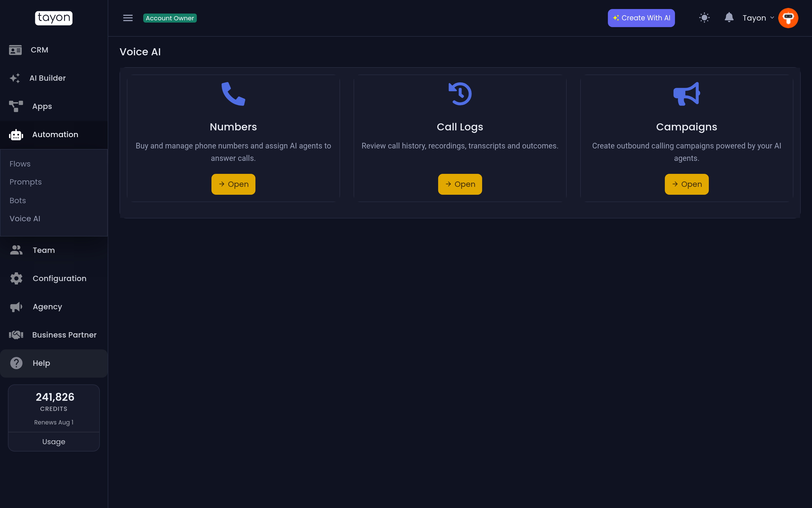Viewport: 812px width, 508px height.
Task: Open Agency section
Action: [54, 306]
